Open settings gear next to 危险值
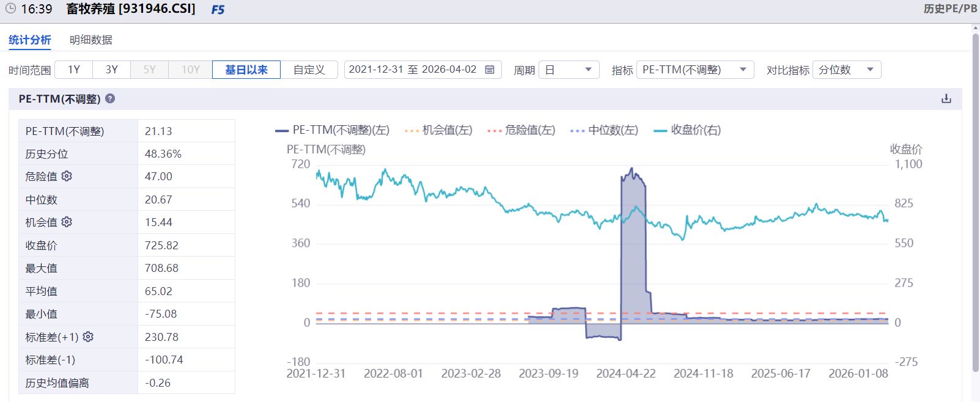Image resolution: width=980 pixels, height=402 pixels. pyautogui.click(x=67, y=176)
